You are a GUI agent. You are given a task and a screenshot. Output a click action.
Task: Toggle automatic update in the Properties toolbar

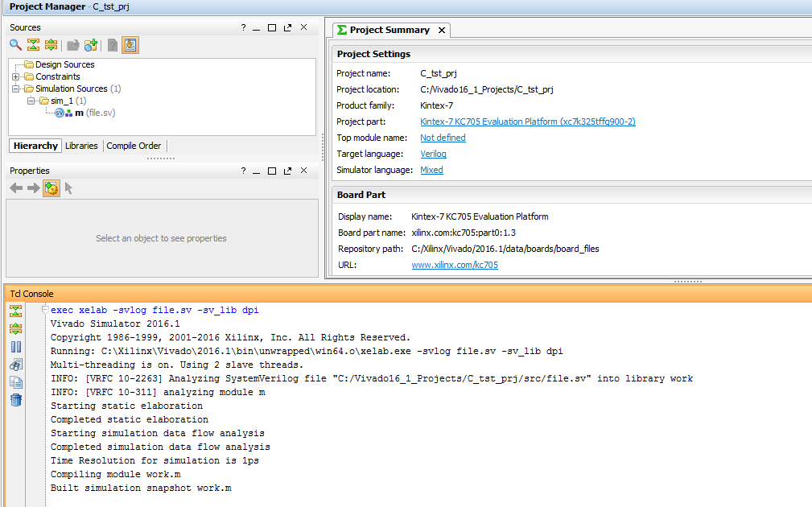(x=52, y=188)
